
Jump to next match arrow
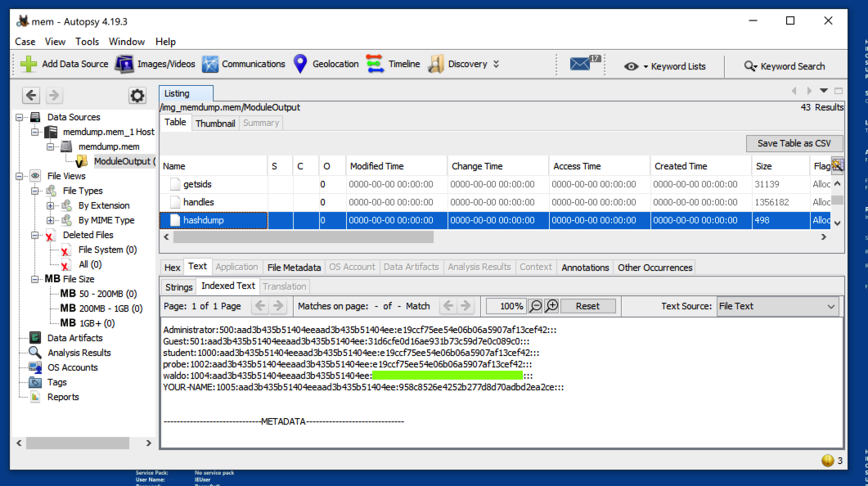pyautogui.click(x=465, y=306)
